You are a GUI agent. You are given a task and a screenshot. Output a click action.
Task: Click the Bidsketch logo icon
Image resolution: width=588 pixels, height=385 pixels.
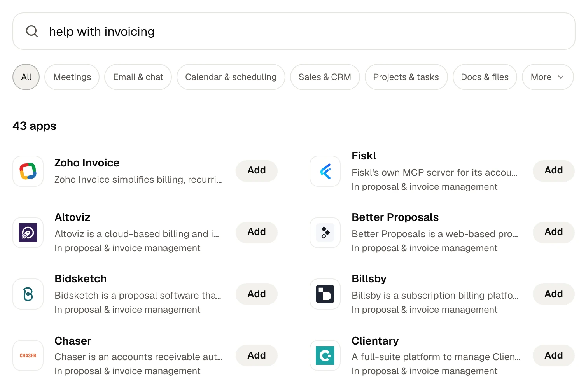coord(28,294)
